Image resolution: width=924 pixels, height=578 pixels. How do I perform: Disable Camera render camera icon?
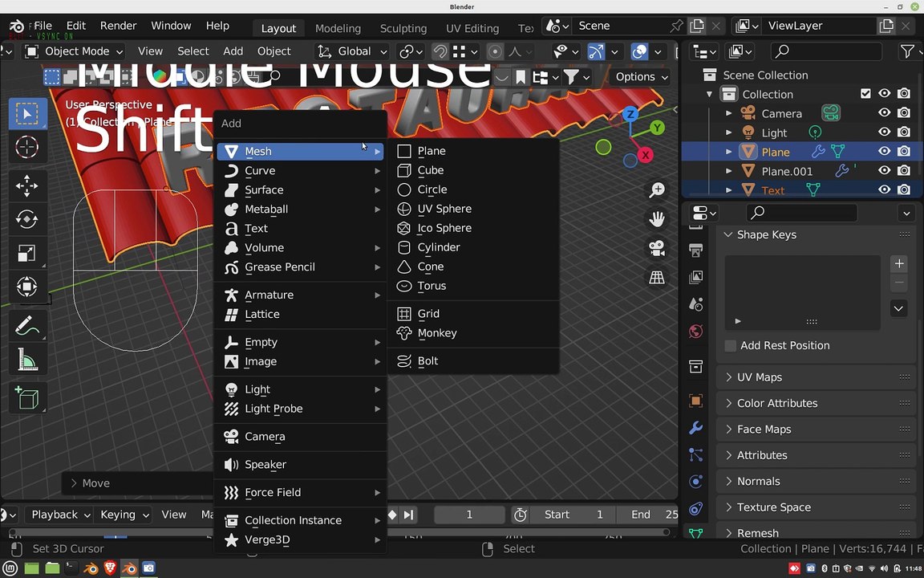click(x=903, y=112)
